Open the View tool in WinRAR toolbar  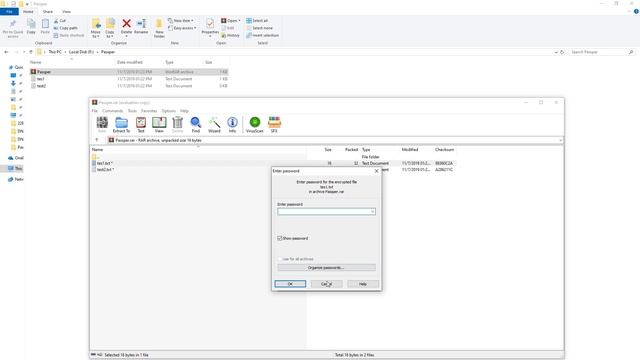point(159,124)
